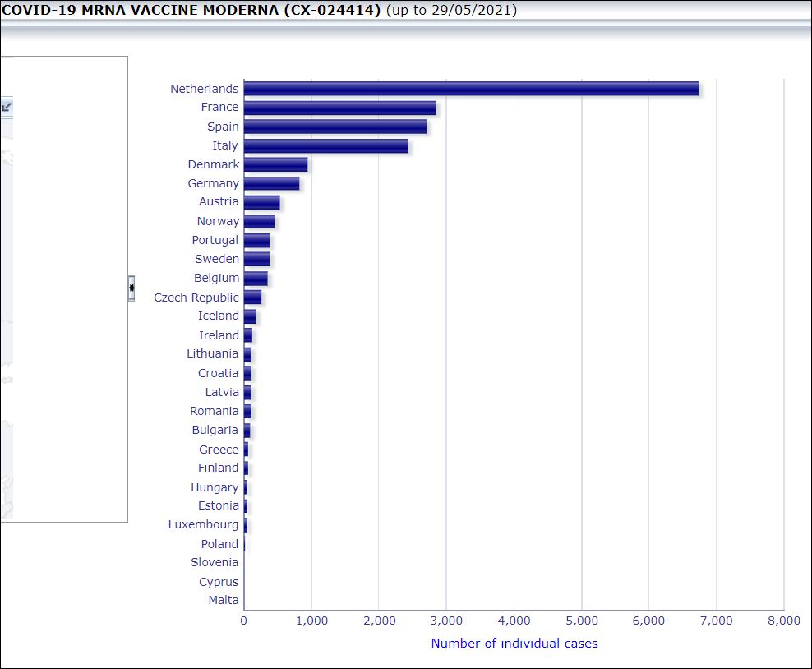Viewport: 812px width, 669px height.
Task: Click the "Sweden" country label
Action: [217, 259]
